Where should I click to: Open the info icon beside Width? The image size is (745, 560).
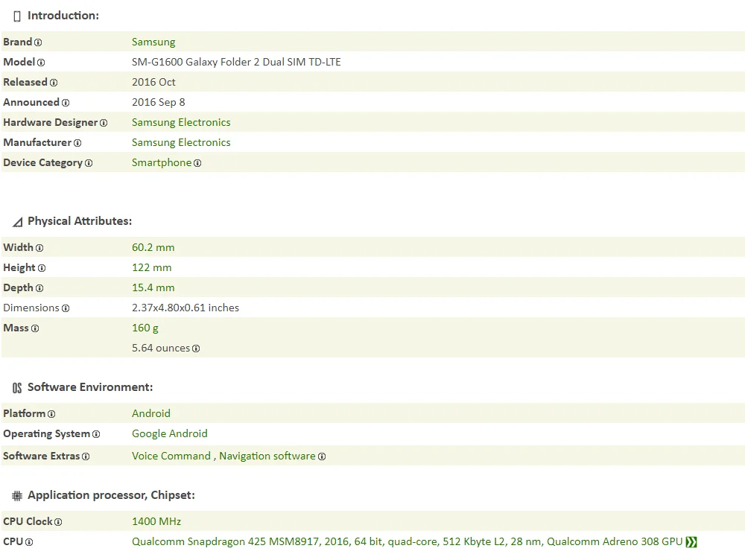[x=39, y=248]
